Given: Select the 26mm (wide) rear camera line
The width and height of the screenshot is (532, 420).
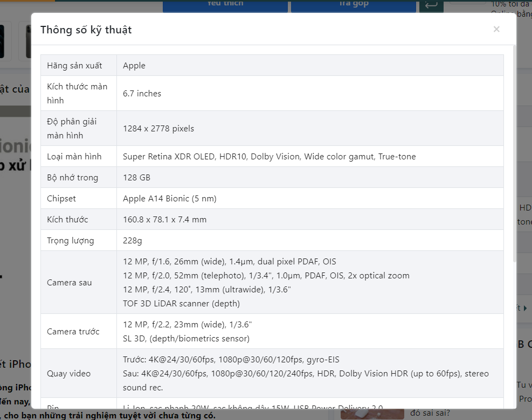Looking at the screenshot, I should [x=230, y=261].
